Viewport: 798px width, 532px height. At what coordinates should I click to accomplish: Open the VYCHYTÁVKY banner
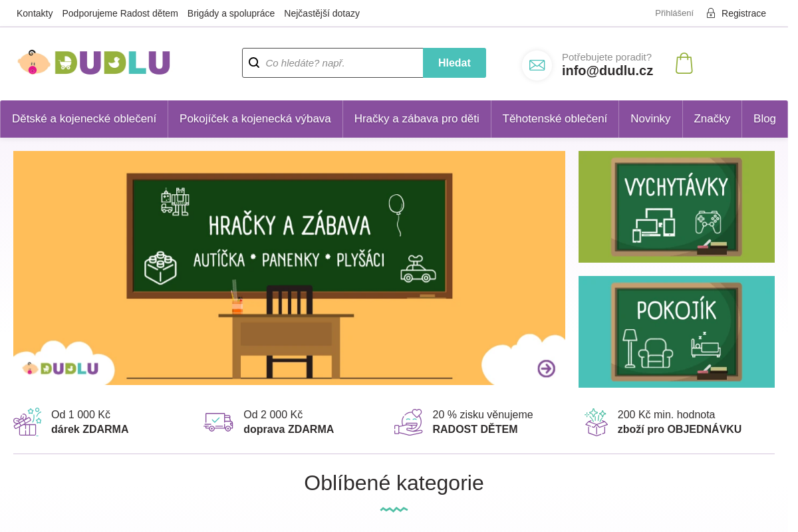pos(676,206)
